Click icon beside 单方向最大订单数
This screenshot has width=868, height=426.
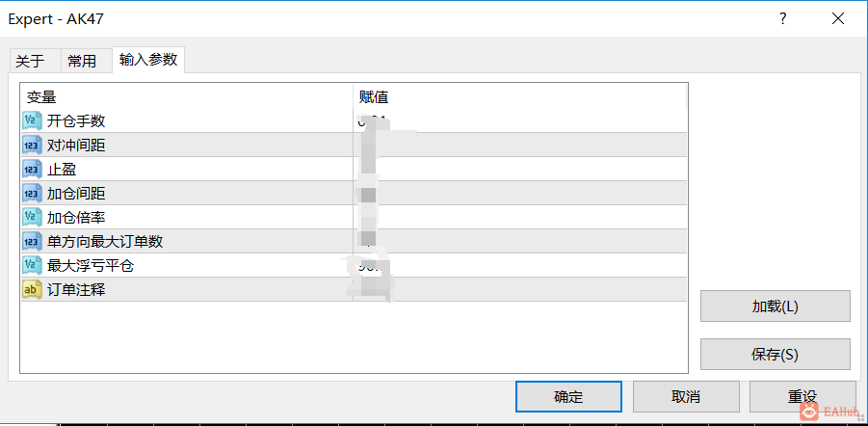tap(32, 242)
